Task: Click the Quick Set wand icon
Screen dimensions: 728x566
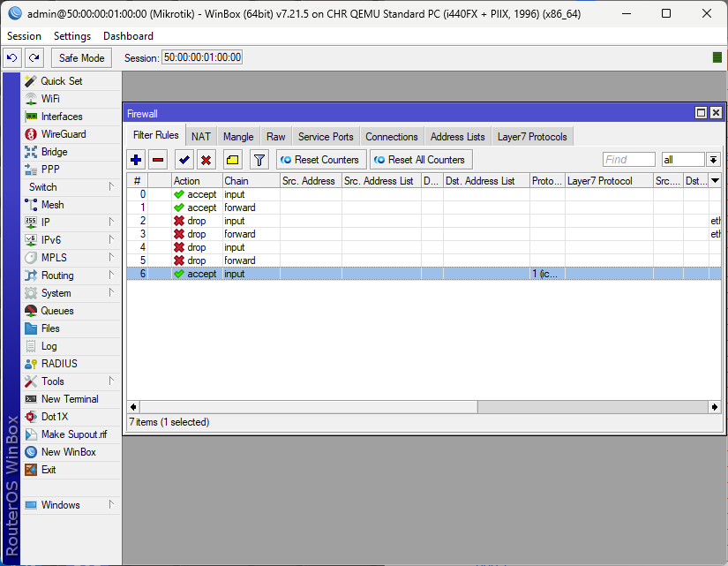Action: coord(31,81)
